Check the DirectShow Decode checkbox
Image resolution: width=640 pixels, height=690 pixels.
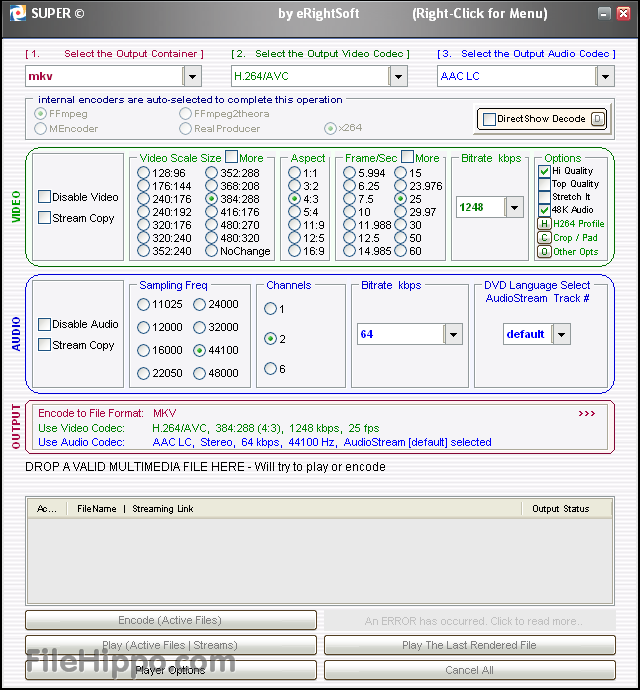489,119
